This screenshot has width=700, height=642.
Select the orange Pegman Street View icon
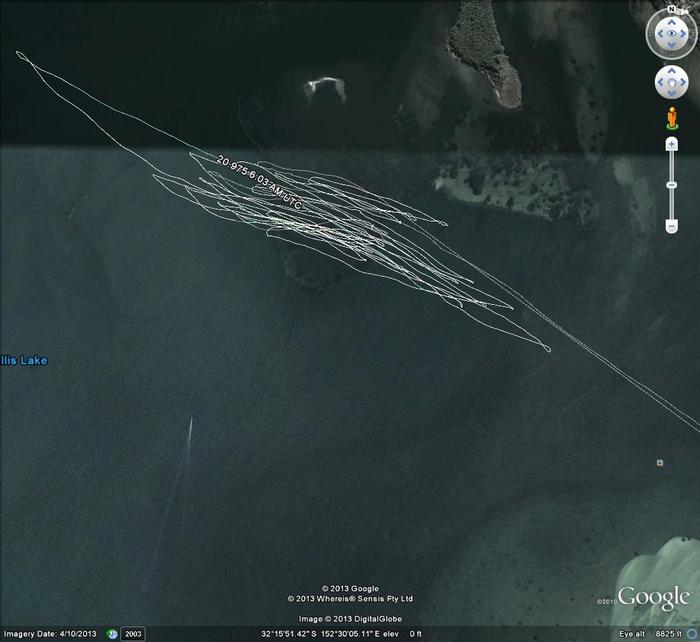[x=671, y=119]
